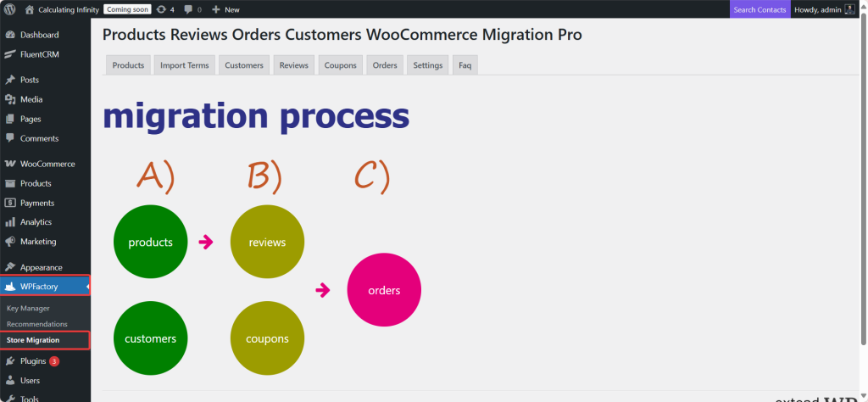
Task: Click the New content plus button
Action: (225, 9)
